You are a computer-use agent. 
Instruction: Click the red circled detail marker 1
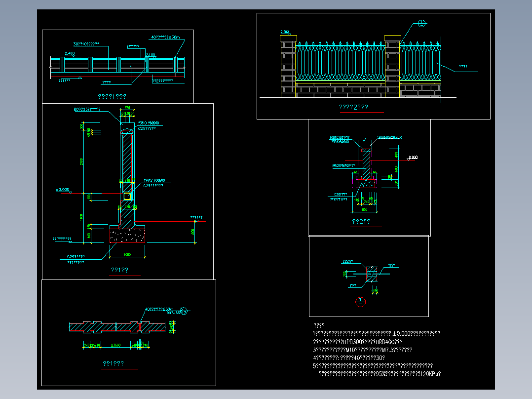(x=360, y=302)
